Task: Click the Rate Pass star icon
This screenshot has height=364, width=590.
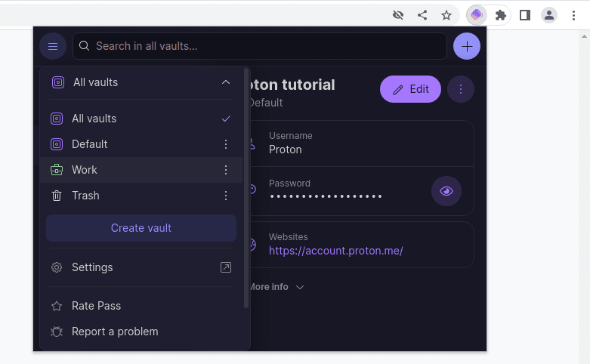Action: tap(57, 306)
